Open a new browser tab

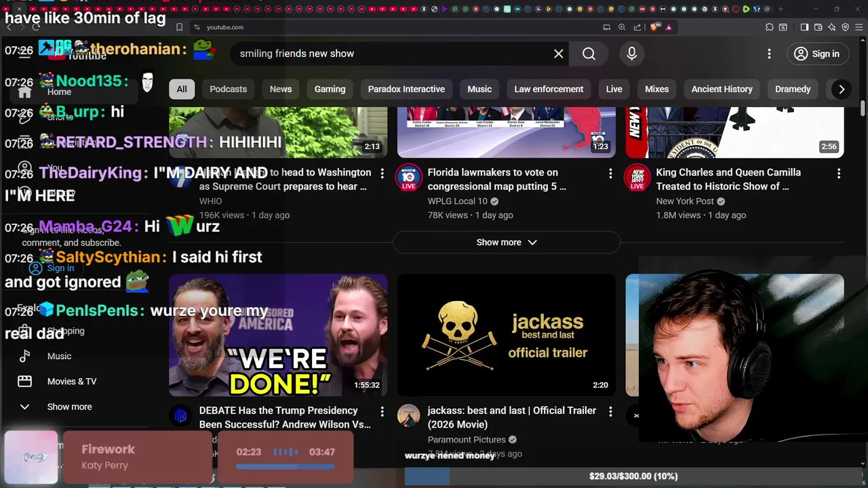pyautogui.click(x=781, y=9)
